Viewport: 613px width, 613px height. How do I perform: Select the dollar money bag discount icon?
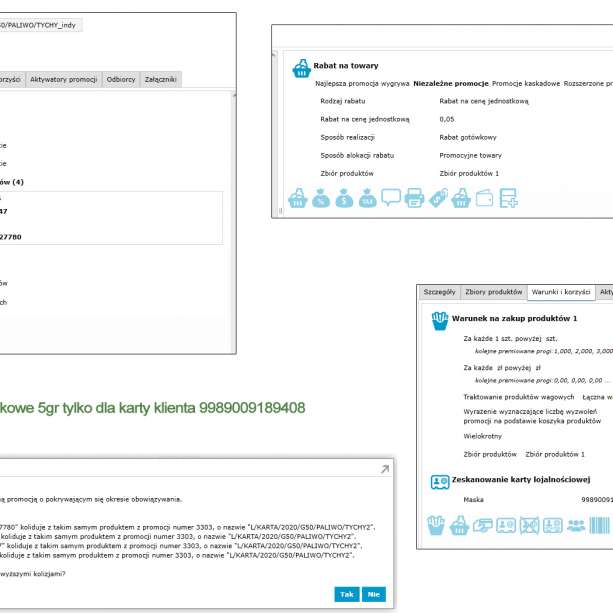(344, 198)
